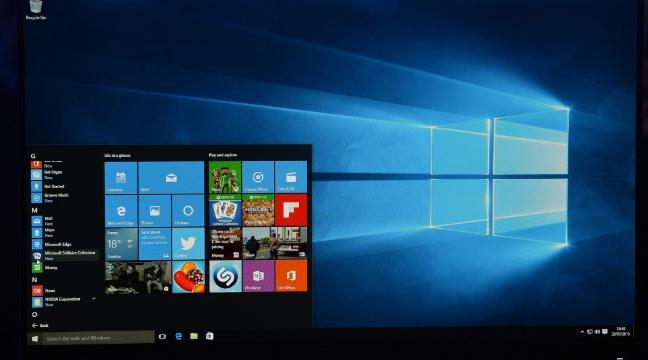Viewport: 648px width, 360px height.
Task: Open the red Flipboard tile
Action: [291, 210]
